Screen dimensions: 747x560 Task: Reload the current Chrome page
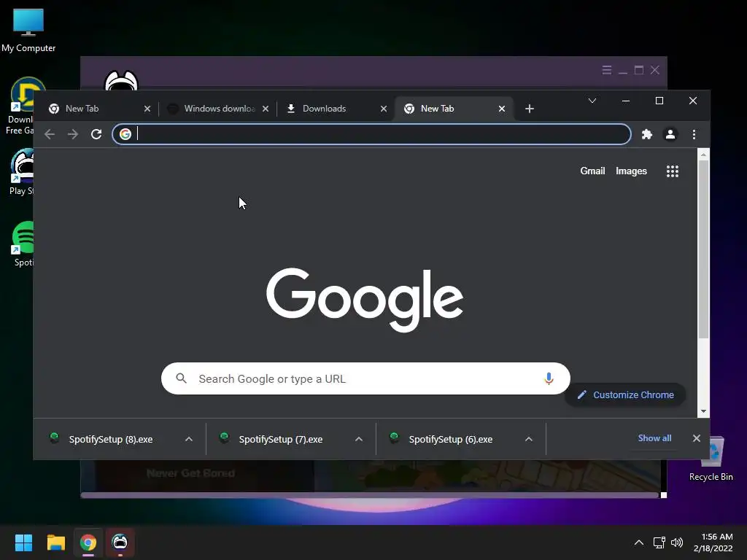coord(96,134)
